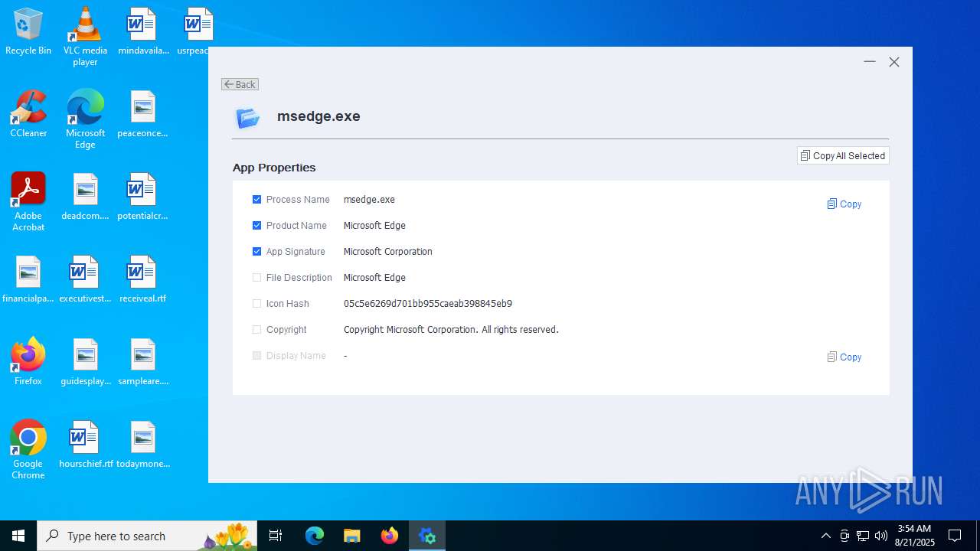
Task: Click the msedge.exe window title heading
Action: click(x=318, y=116)
